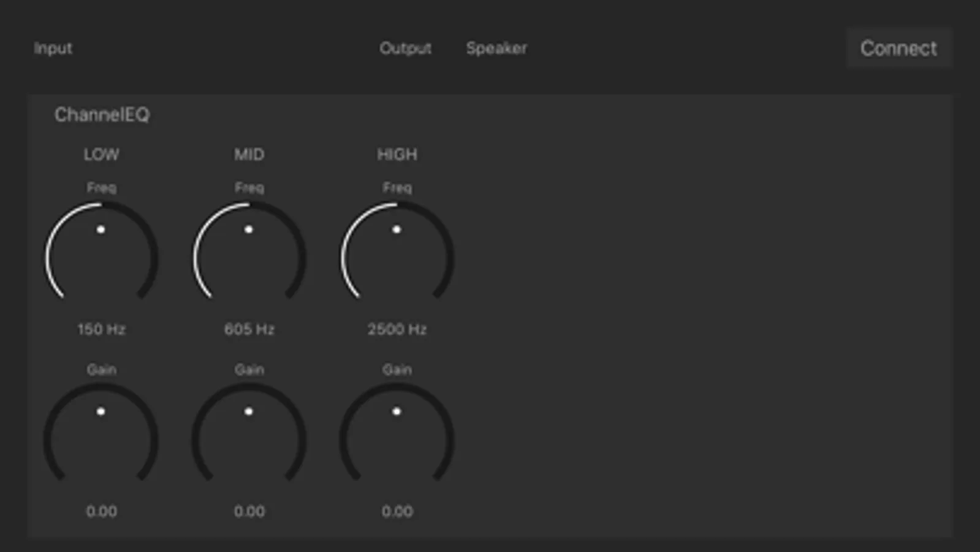The width and height of the screenshot is (980, 552).
Task: Click the HIGH gain 0.00 value
Action: pyautogui.click(x=397, y=511)
